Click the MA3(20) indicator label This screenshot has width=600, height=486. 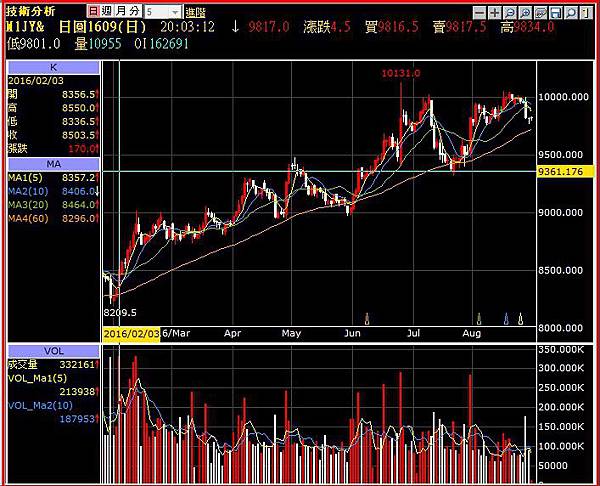(28, 205)
